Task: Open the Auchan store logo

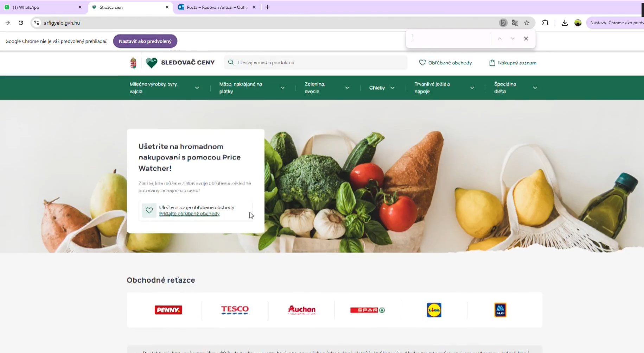Action: 301,310
